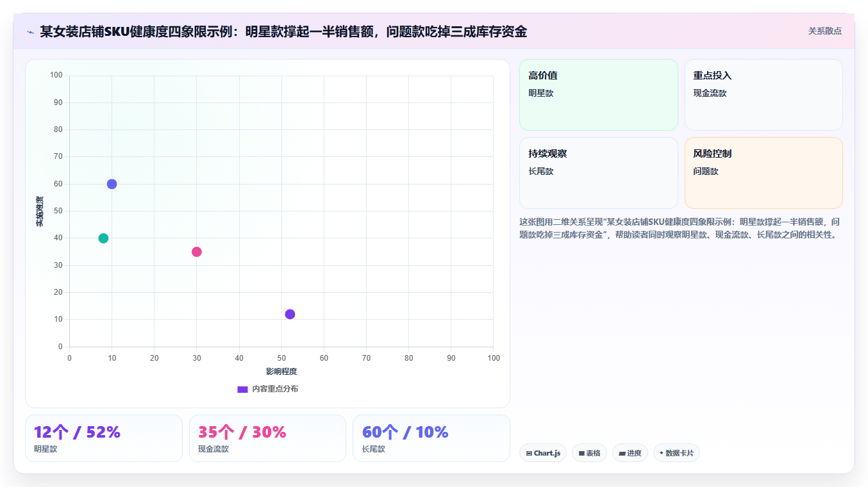Screen dimensions: 868x487
Task: Open the 重点投入 现金流款 quadrant card
Action: click(x=764, y=95)
